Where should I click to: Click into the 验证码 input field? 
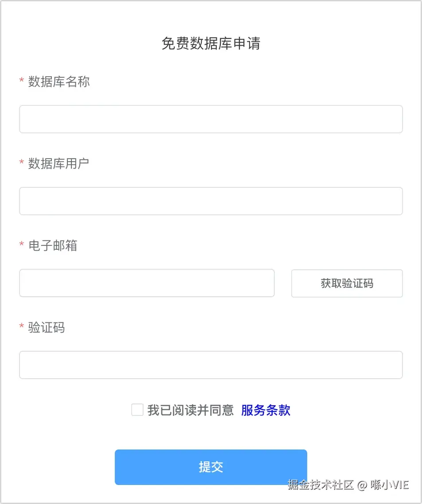pyautogui.click(x=211, y=365)
